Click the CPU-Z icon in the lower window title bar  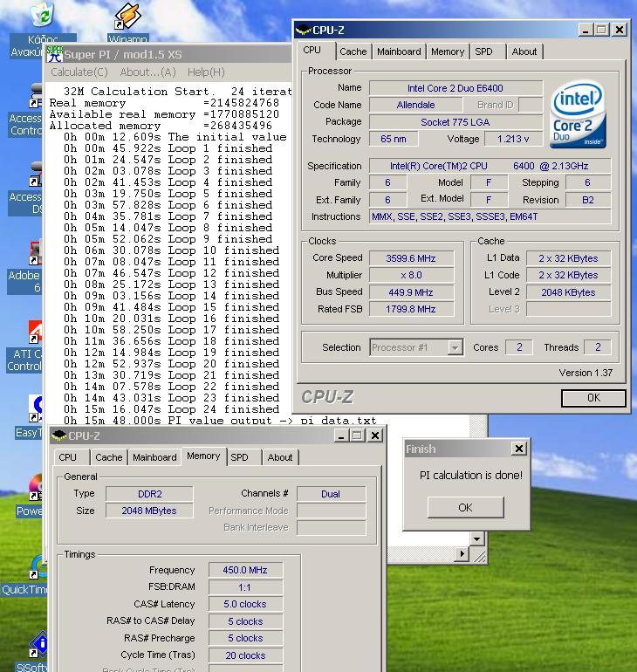pos(59,435)
